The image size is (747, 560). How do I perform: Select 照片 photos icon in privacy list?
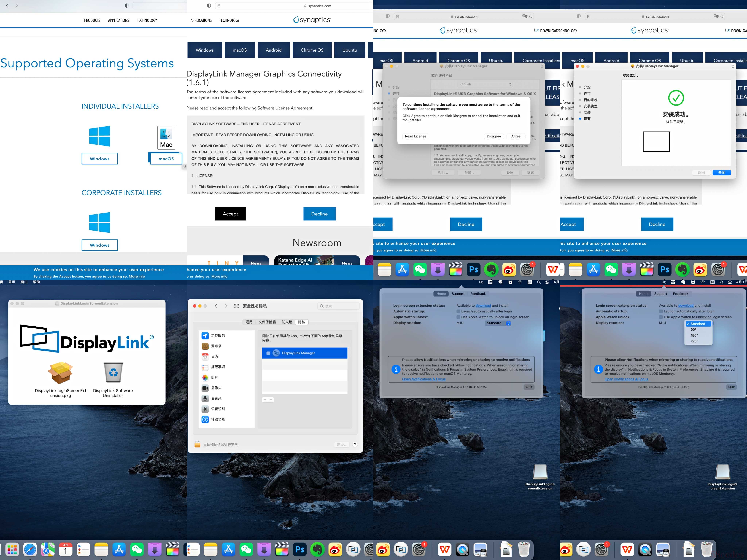[205, 377]
